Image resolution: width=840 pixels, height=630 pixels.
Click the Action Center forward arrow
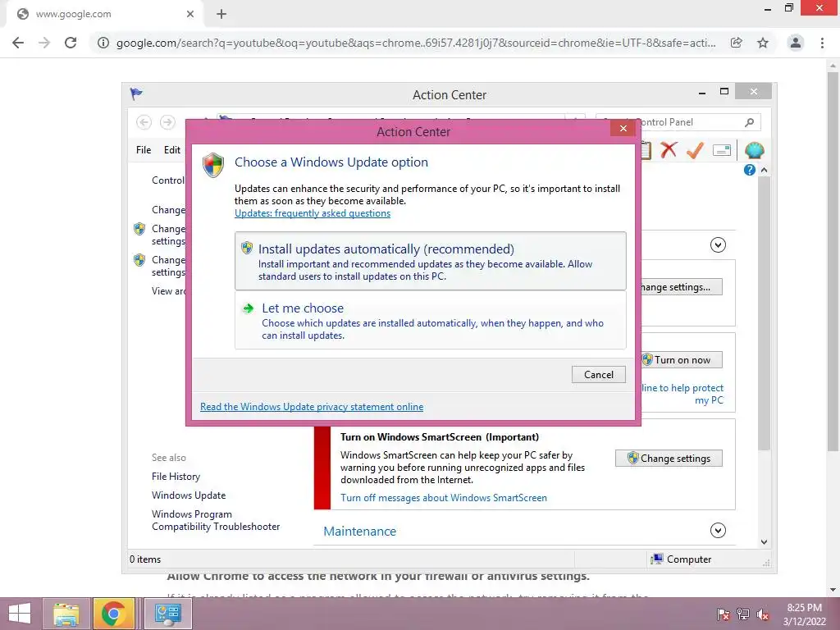pyautogui.click(x=167, y=122)
